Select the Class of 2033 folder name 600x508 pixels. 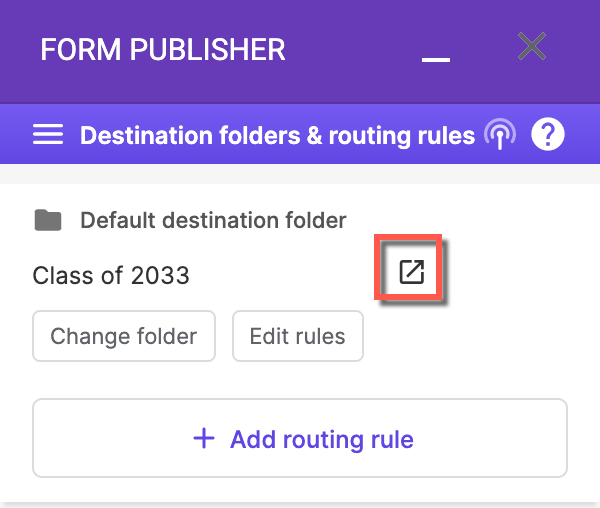111,275
